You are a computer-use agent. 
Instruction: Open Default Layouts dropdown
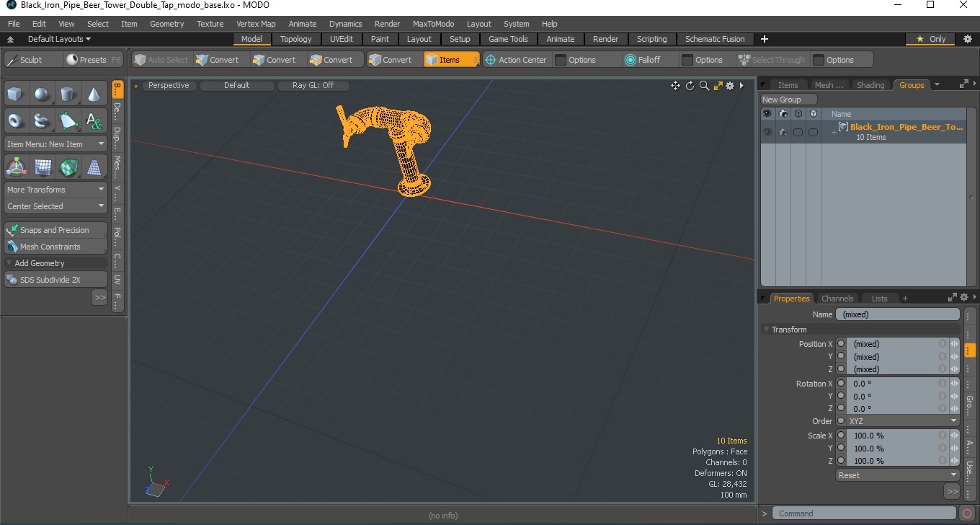[x=59, y=39]
